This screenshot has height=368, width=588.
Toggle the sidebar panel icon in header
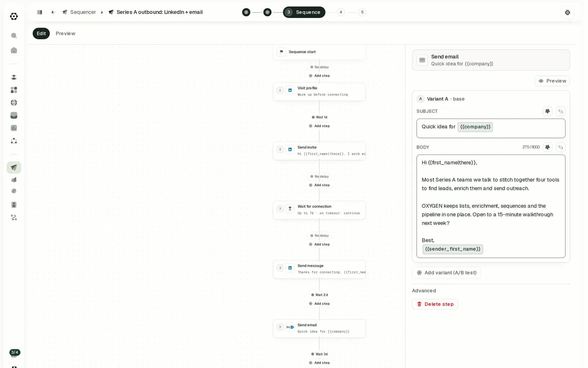[40, 12]
